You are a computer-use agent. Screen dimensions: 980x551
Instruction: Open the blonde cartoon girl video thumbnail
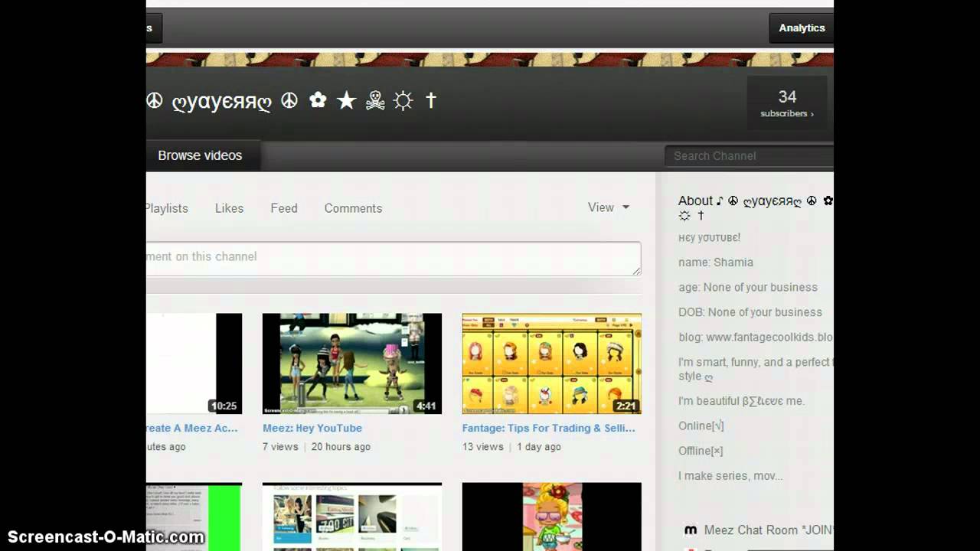[552, 517]
